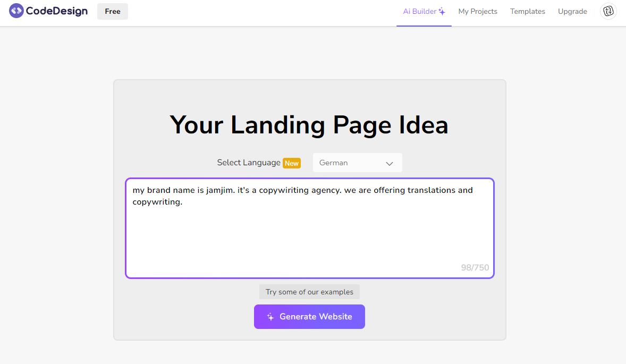
Task: Open the user profile avatar menu
Action: (x=608, y=11)
